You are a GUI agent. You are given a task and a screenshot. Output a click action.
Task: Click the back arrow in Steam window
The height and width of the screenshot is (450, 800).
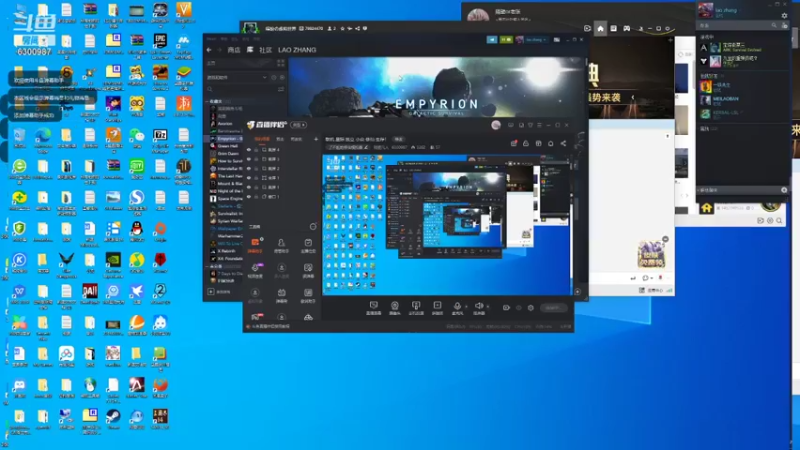pyautogui.click(x=209, y=50)
